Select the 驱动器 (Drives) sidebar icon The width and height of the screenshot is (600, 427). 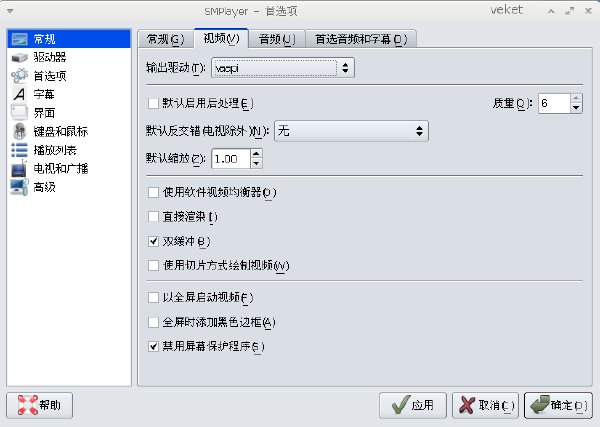pyautogui.click(x=19, y=57)
